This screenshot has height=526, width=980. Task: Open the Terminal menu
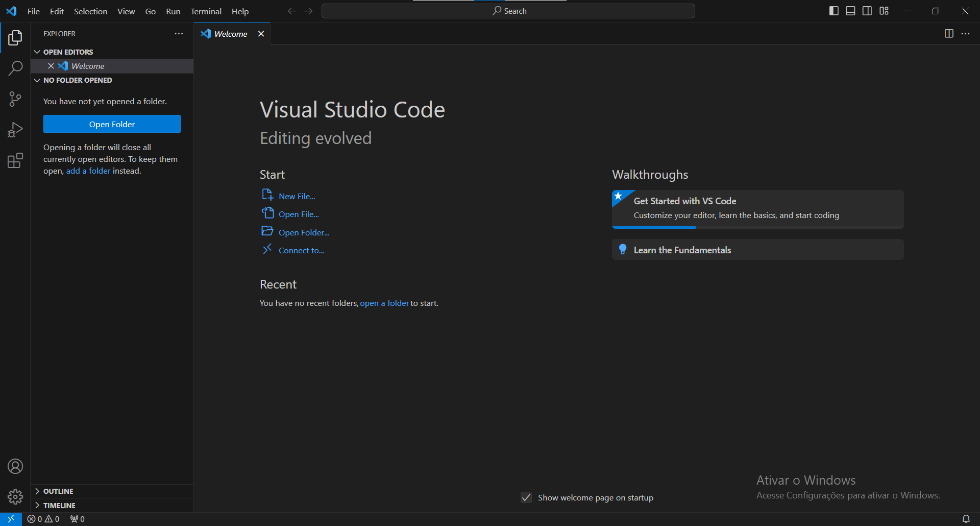click(x=206, y=11)
